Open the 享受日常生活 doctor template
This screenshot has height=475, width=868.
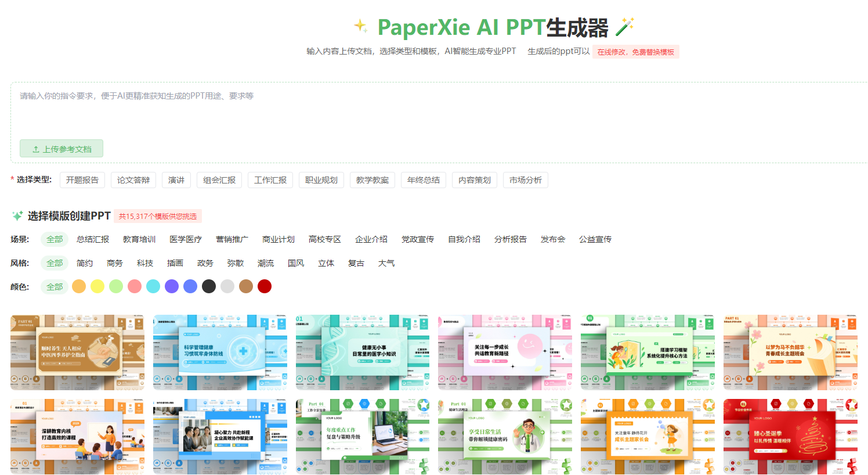[x=505, y=437]
